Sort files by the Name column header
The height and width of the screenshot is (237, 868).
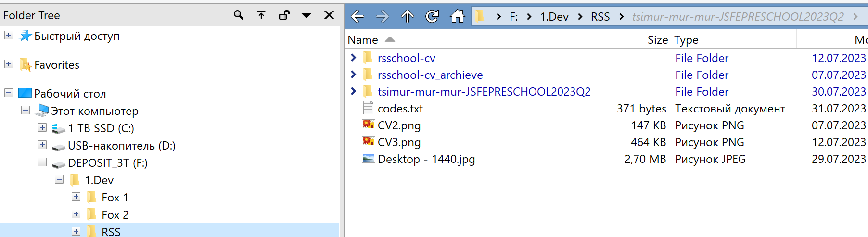[363, 40]
